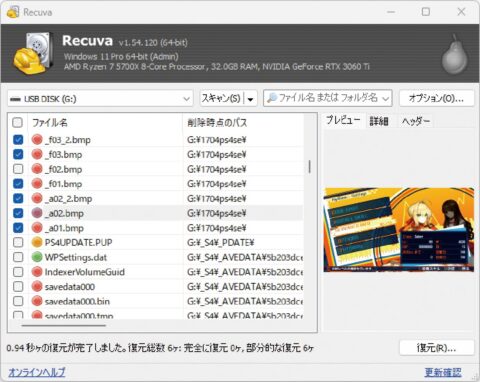The width and height of the screenshot is (480, 382).
Task: Click the vertical scrollbar of file list
Action: [x=310, y=167]
